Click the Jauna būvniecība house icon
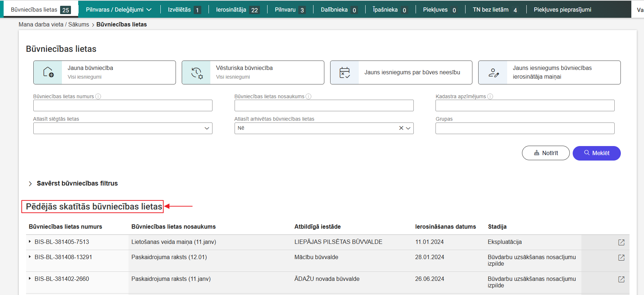Viewport: 644px width, 295px height. (48, 72)
